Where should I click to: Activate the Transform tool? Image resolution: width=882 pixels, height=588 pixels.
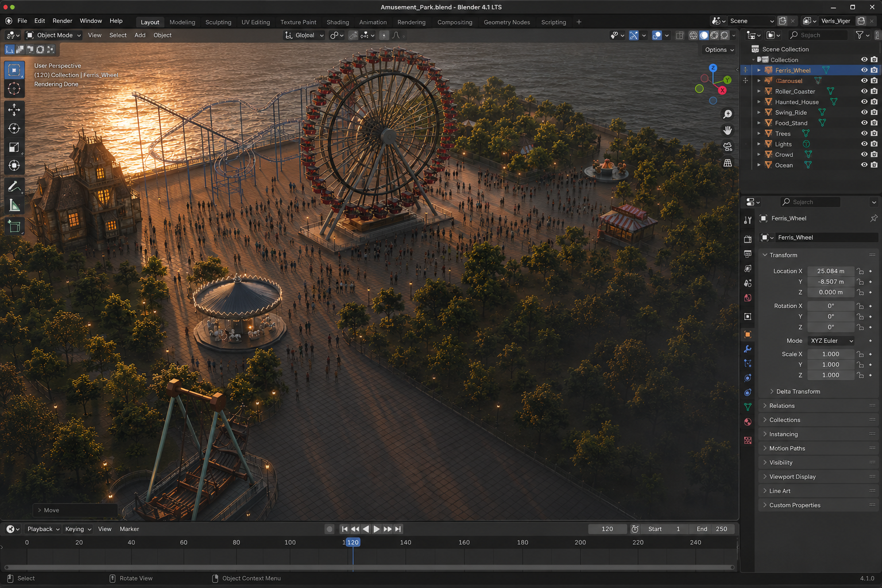pos(14,165)
